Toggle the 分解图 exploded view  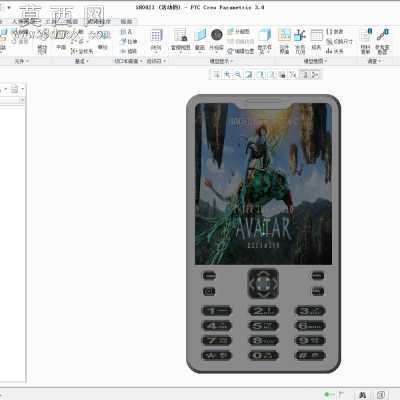238,32
